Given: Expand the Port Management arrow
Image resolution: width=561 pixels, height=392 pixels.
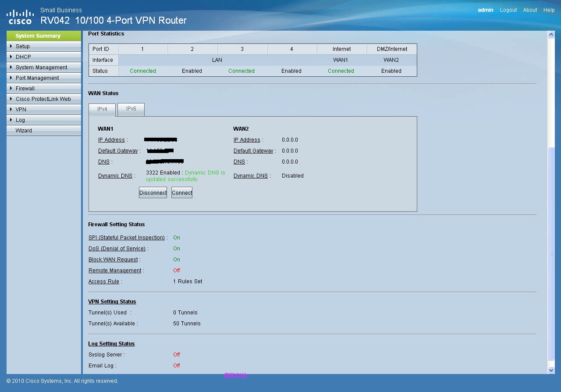Looking at the screenshot, I should (11, 78).
